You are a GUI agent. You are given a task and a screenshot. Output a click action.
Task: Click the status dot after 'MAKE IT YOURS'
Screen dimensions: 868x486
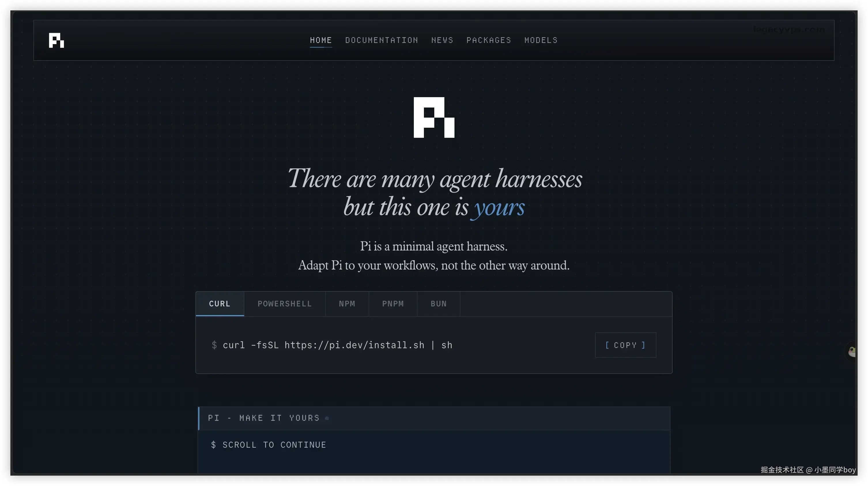pyautogui.click(x=327, y=418)
